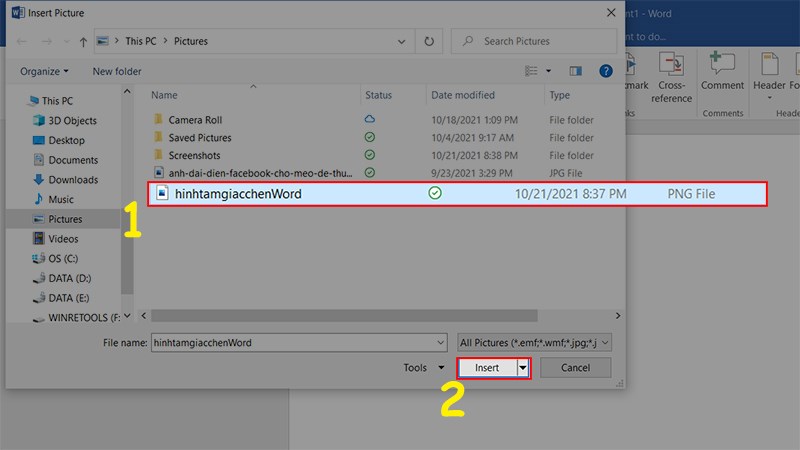Open the Insert button dropdown arrow

tap(523, 368)
